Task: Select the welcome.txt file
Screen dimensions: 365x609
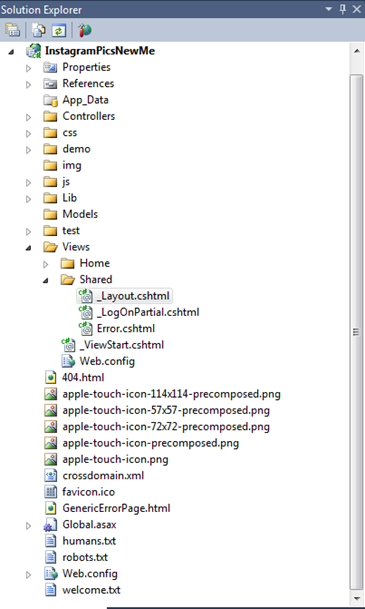Action: coord(91,590)
